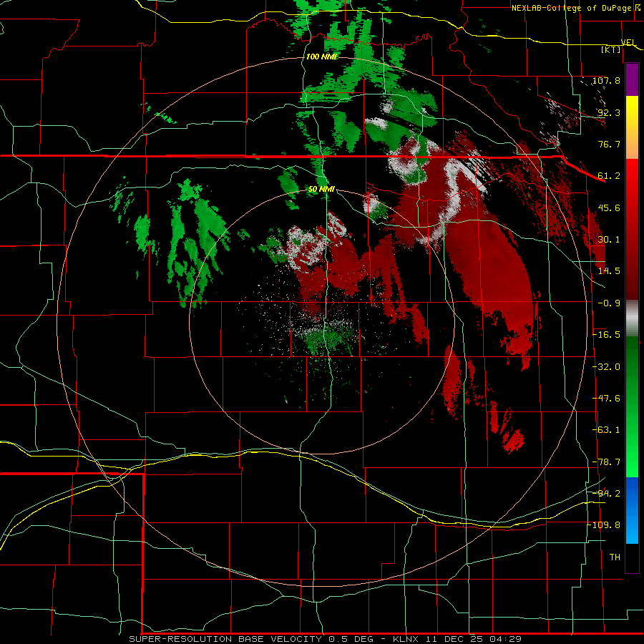Screen dimensions: 644x644
Task: Click the 50 NMI range ring label
Action: 321,189
